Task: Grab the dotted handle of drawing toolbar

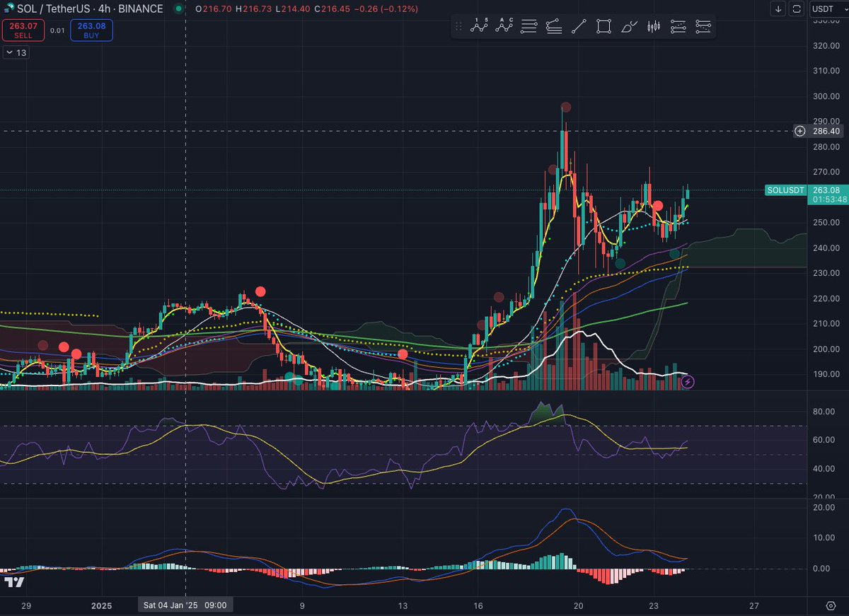Action: pos(458,27)
